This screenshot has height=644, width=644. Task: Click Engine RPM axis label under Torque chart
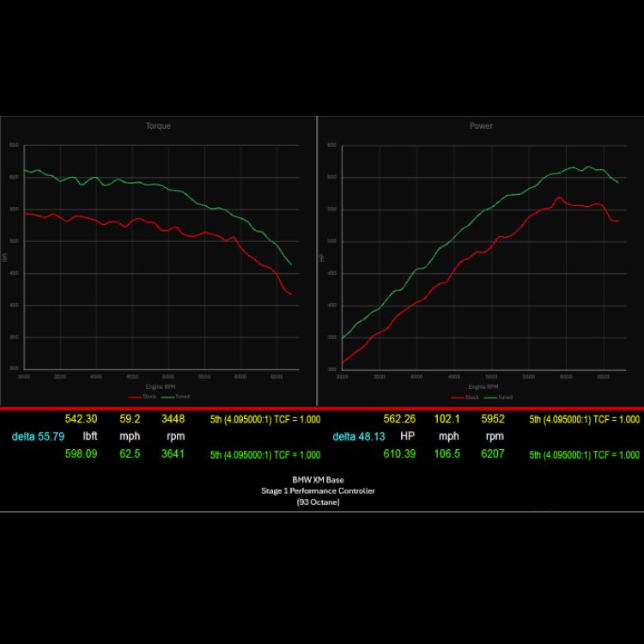coord(158,388)
